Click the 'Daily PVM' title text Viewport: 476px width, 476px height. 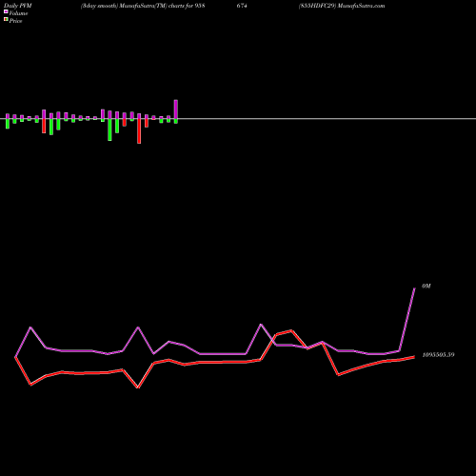pyautogui.click(x=18, y=6)
